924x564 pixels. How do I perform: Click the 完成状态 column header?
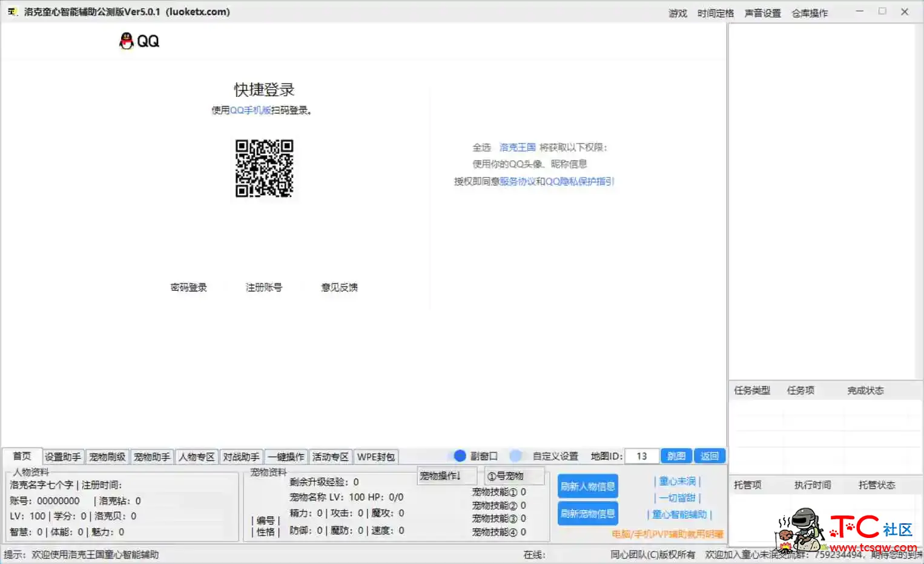tap(865, 390)
